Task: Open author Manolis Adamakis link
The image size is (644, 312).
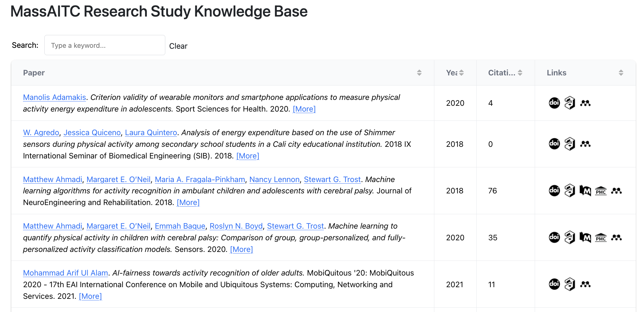Action: [54, 97]
